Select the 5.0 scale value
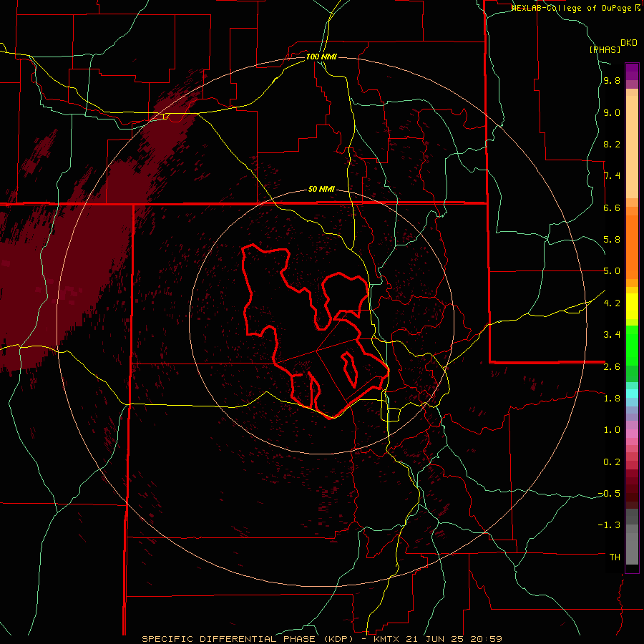This screenshot has height=644, width=644. pos(612,271)
